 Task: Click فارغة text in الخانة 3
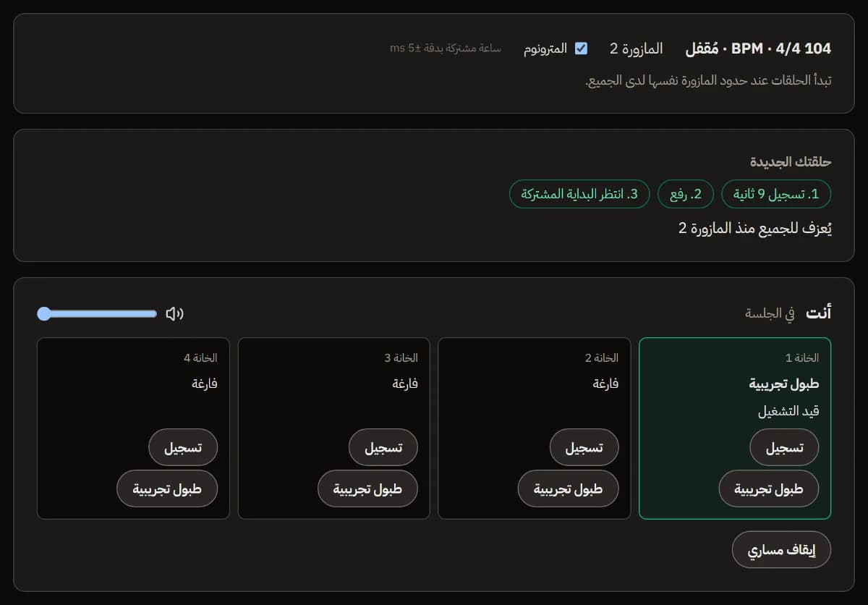click(405, 384)
